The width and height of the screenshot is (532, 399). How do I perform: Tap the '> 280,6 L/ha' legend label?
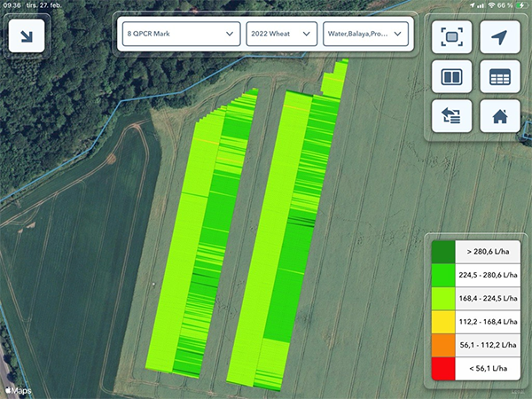pos(488,252)
